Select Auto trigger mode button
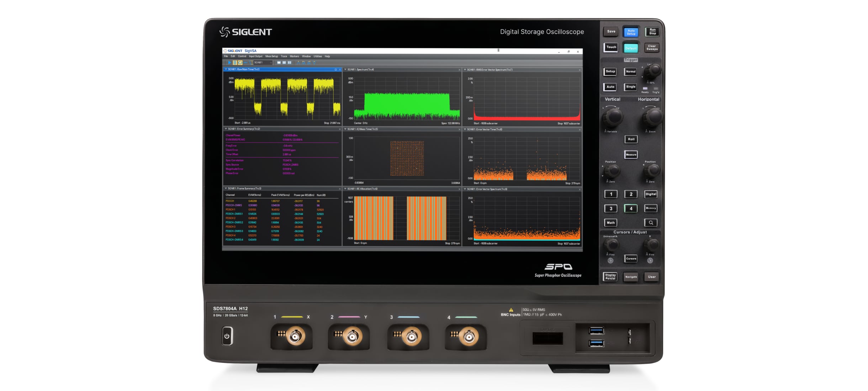The width and height of the screenshot is (868, 391). click(610, 87)
